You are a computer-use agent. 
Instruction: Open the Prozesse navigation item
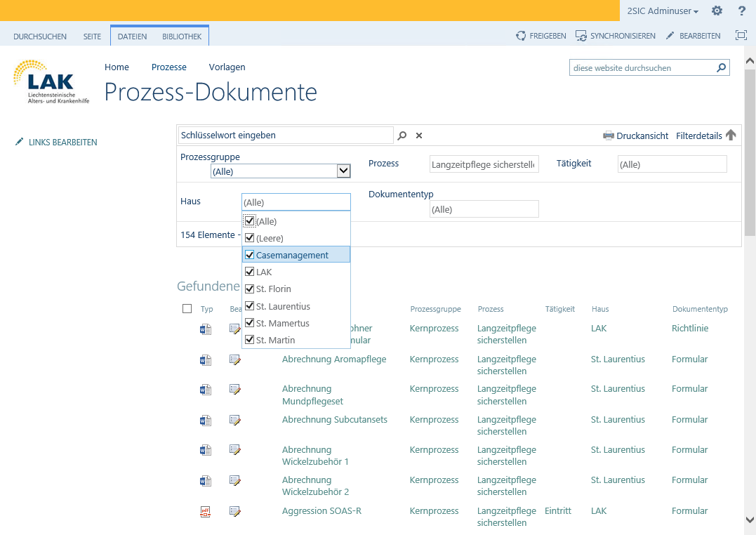tap(168, 67)
